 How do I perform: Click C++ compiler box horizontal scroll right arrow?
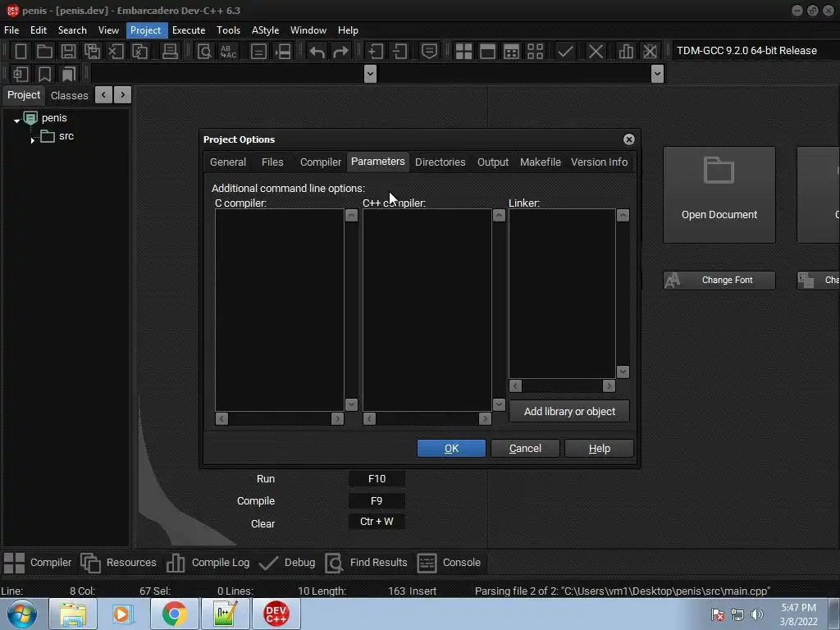[485, 419]
